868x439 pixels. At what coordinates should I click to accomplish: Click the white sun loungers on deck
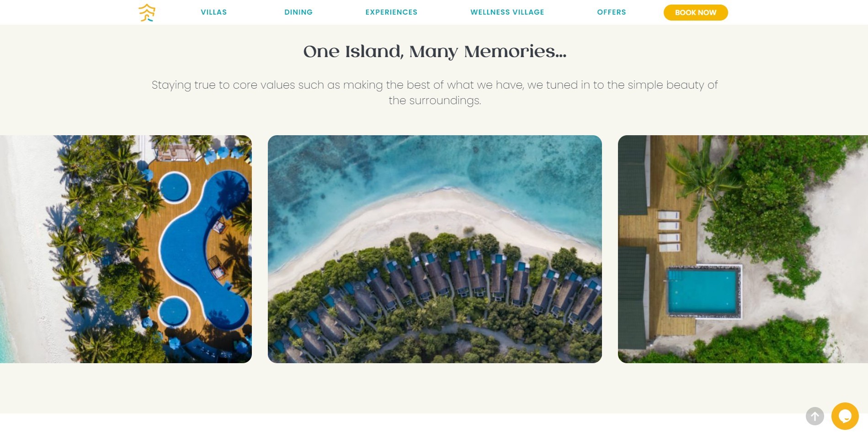(x=669, y=231)
